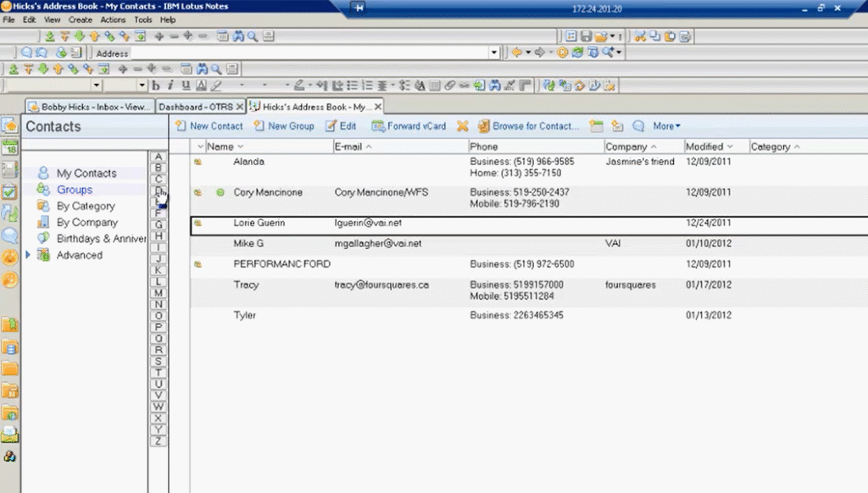Open the font size dropdown
Screen dimensions: 868x493
[x=142, y=86]
